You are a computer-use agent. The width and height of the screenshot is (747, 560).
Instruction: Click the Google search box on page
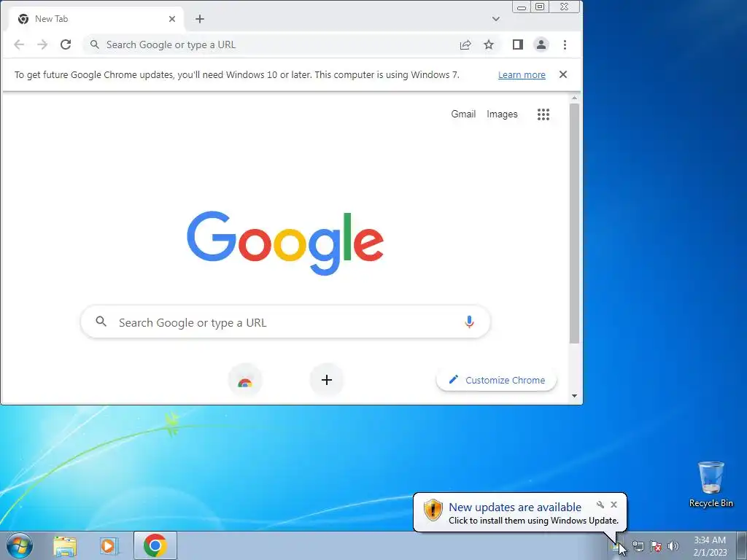point(285,322)
